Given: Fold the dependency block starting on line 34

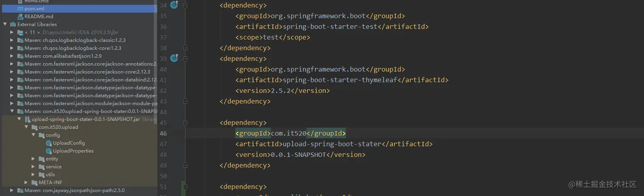Looking at the screenshot, I should pos(185,6).
